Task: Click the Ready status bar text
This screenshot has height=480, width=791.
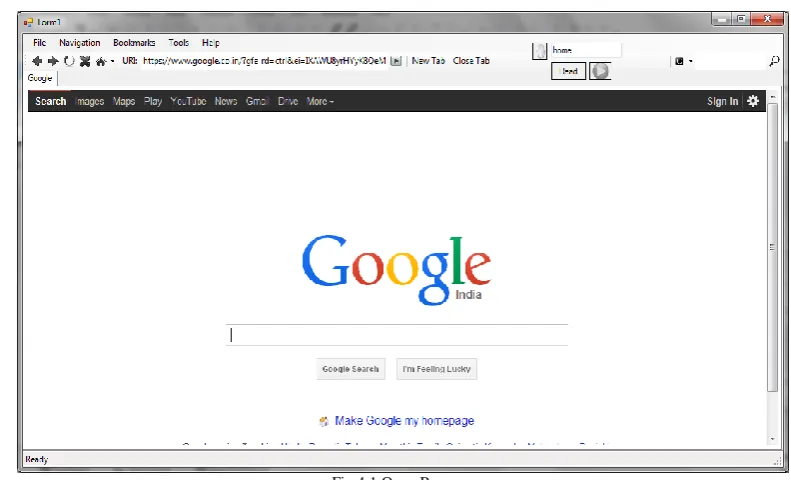Action: 36,459
